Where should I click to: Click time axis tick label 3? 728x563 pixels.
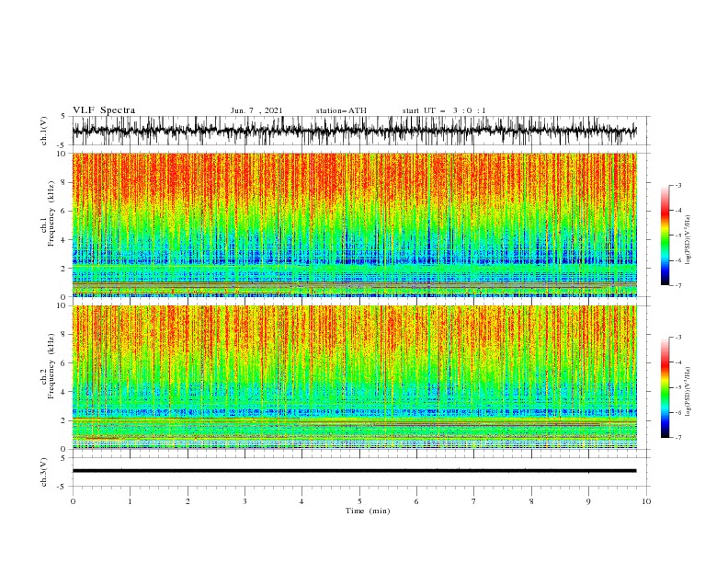tap(245, 501)
